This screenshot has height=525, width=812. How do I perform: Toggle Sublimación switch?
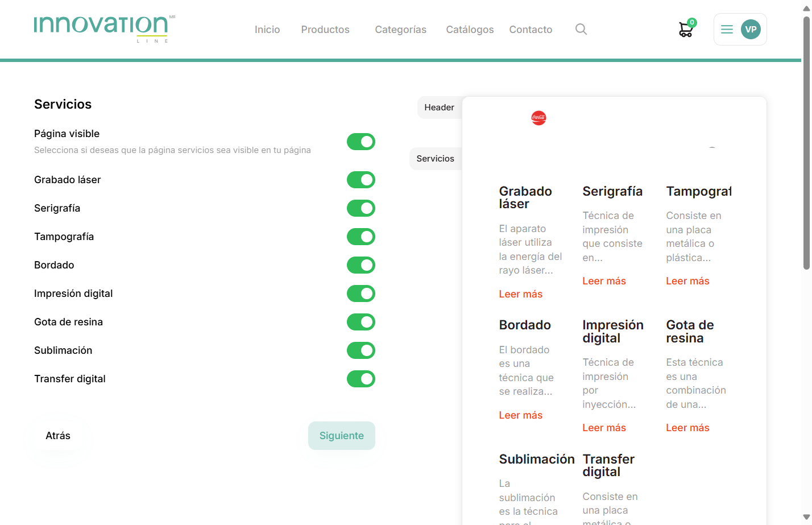(361, 350)
